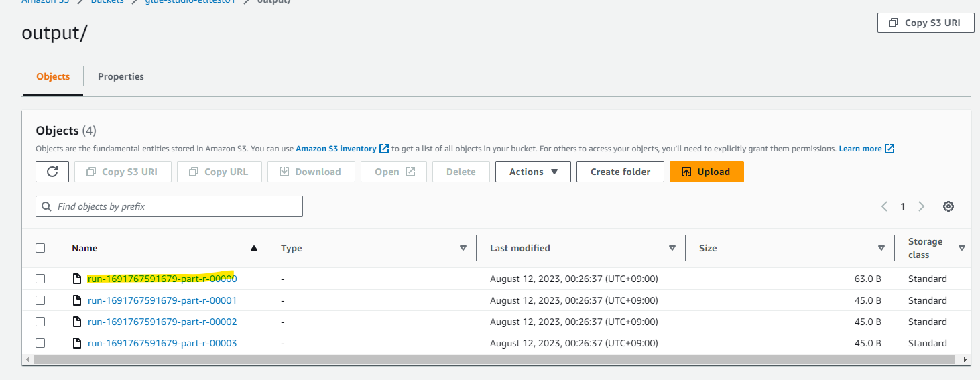Screen dimensions: 980x380
Task: Open object run-1691767591679-part-r-00001
Action: click(162, 300)
